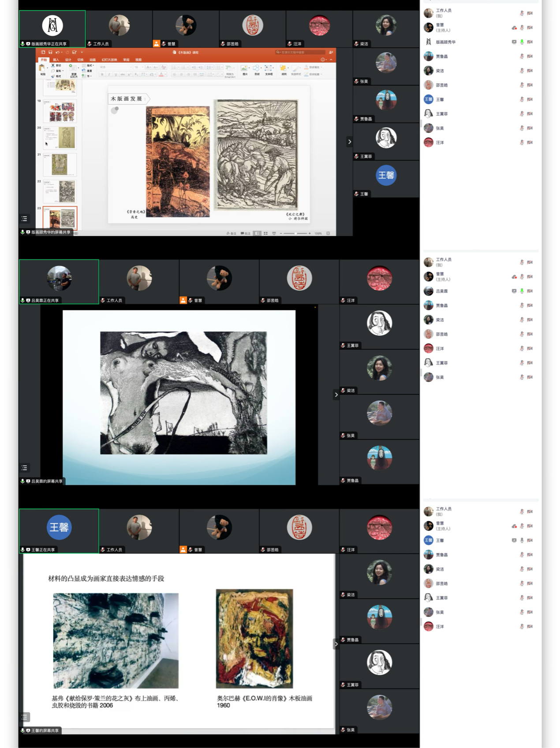Switch to the 幻灯片放映 ribbon tab
This screenshot has width=560, height=748.
point(109,60)
